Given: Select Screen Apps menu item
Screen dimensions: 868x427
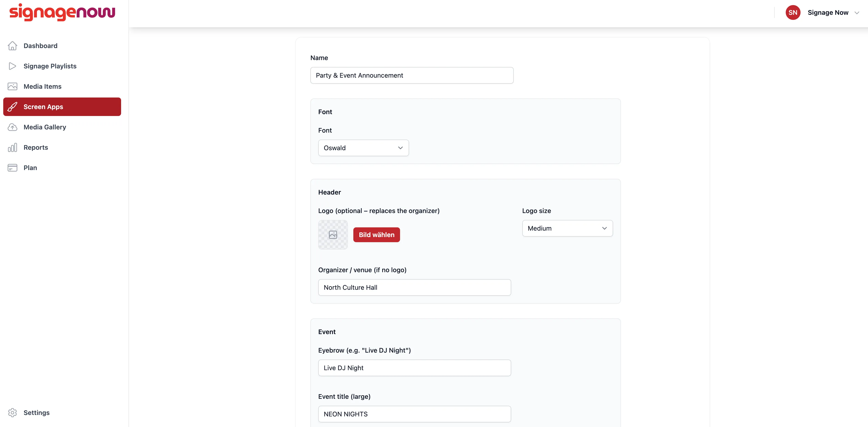Looking at the screenshot, I should 62,107.
